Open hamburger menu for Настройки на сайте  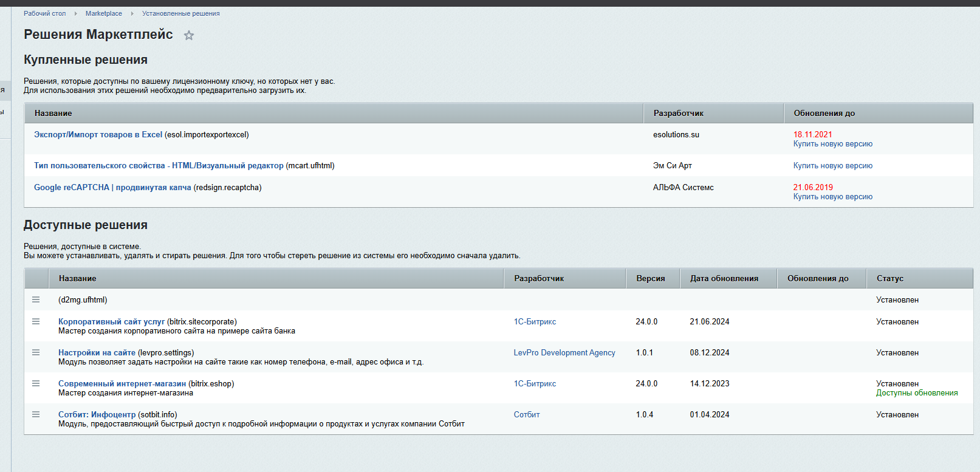[36, 352]
